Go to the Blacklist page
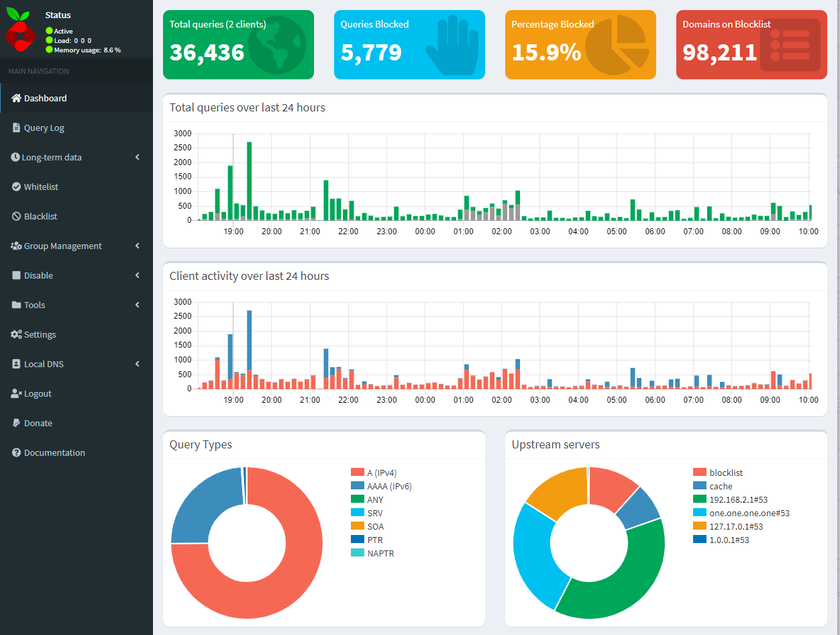The width and height of the screenshot is (840, 635). tap(76, 216)
